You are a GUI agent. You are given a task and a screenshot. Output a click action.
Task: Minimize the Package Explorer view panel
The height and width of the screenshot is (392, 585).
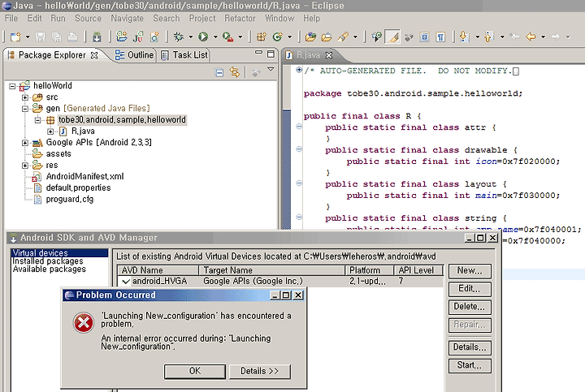coord(258,53)
